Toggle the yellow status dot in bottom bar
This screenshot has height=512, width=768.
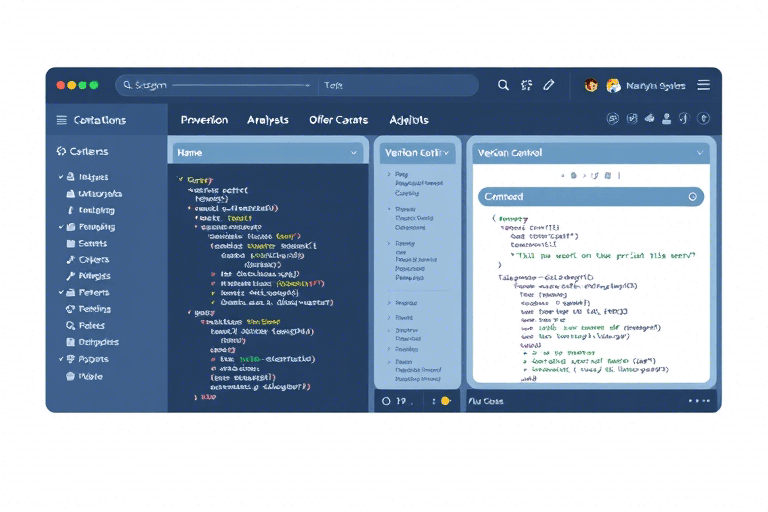click(x=446, y=401)
